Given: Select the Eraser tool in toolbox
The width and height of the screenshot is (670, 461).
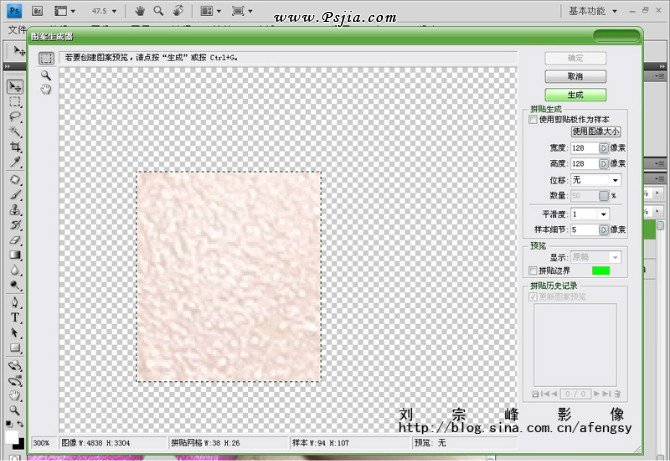Looking at the screenshot, I should tap(15, 240).
